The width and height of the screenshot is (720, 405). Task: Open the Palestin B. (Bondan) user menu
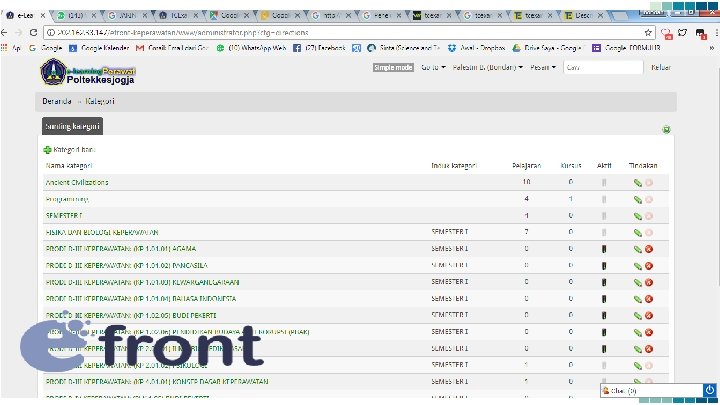[488, 68]
